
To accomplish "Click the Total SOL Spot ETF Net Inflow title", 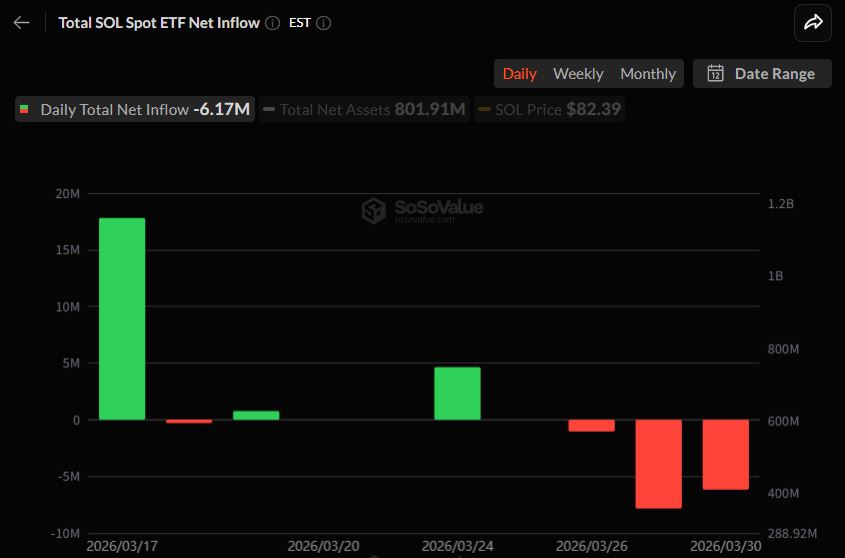I will (x=159, y=23).
